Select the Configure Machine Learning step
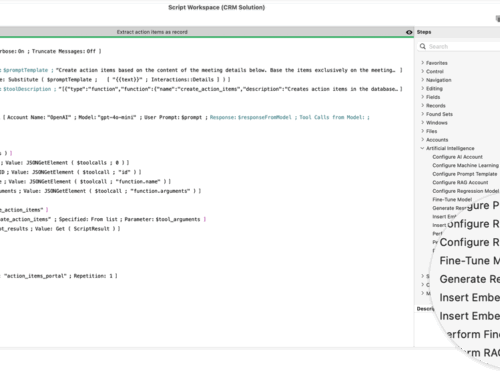The height and width of the screenshot is (383, 500). coord(466,165)
